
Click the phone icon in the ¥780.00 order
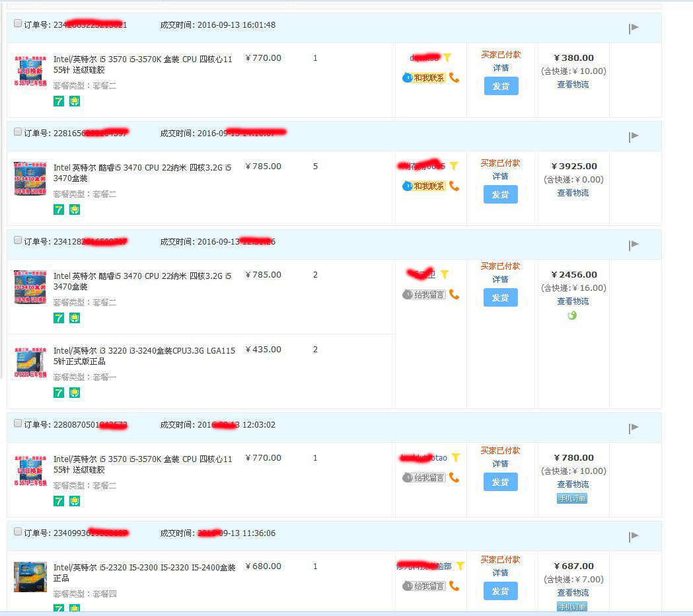pyautogui.click(x=454, y=478)
